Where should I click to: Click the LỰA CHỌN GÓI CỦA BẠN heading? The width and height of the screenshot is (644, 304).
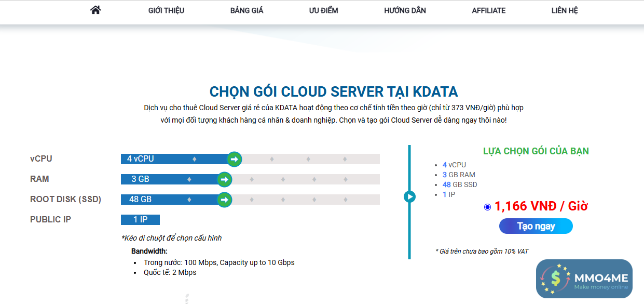[x=536, y=151]
